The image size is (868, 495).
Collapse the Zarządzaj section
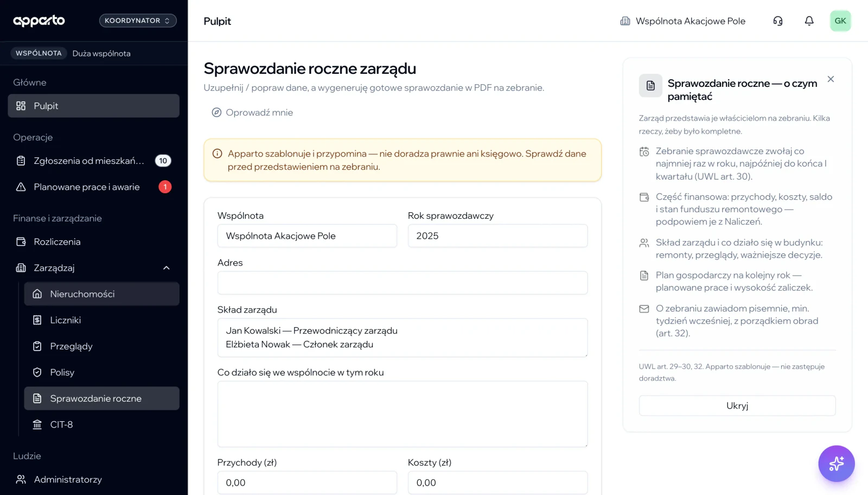coord(166,268)
